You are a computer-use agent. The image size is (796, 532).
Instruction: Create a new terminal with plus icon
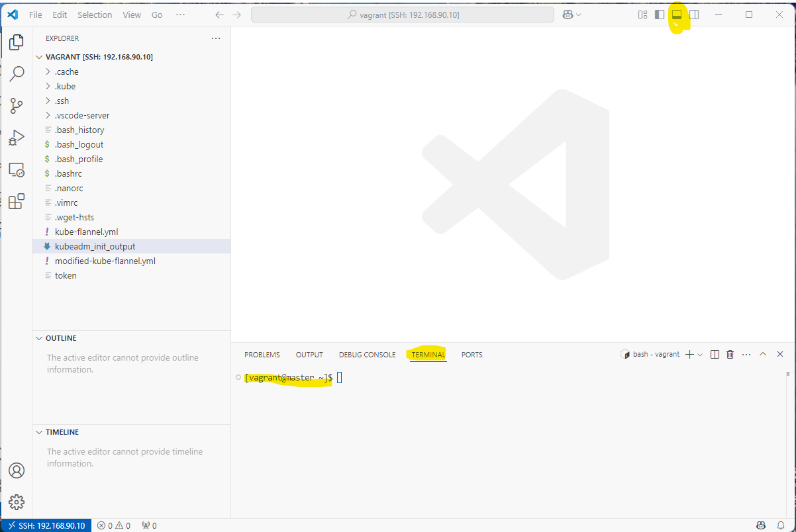coord(689,355)
